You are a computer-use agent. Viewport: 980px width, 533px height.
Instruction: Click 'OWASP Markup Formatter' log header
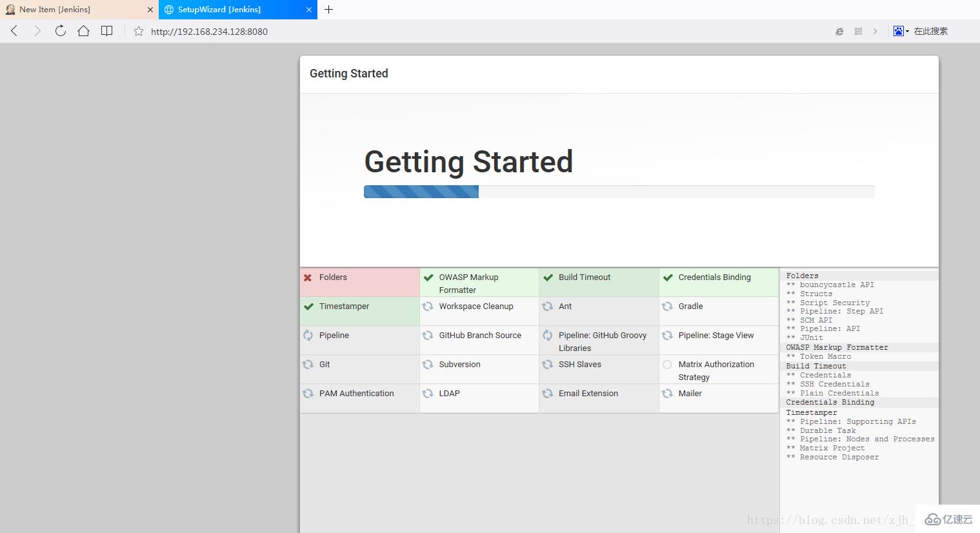[x=837, y=347]
